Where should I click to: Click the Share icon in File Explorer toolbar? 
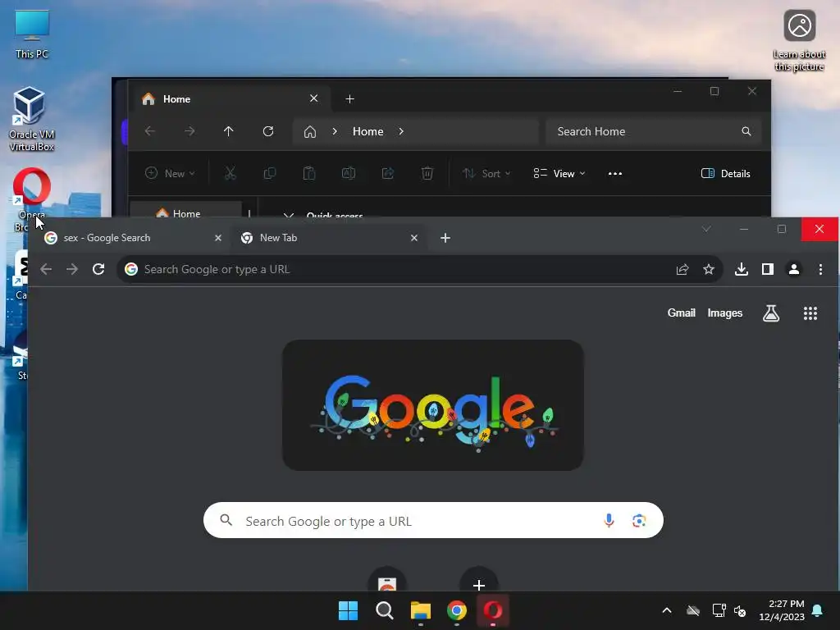[x=388, y=173]
